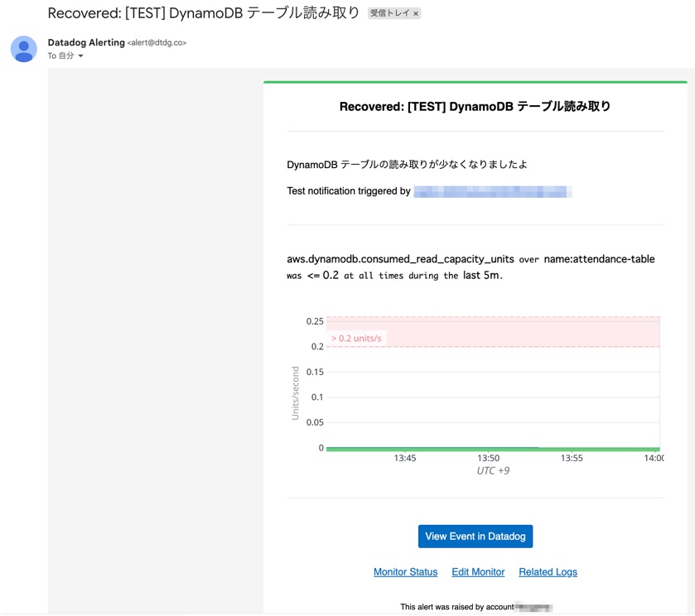Open the Monitor Status link
The image size is (695, 616).
coord(405,571)
